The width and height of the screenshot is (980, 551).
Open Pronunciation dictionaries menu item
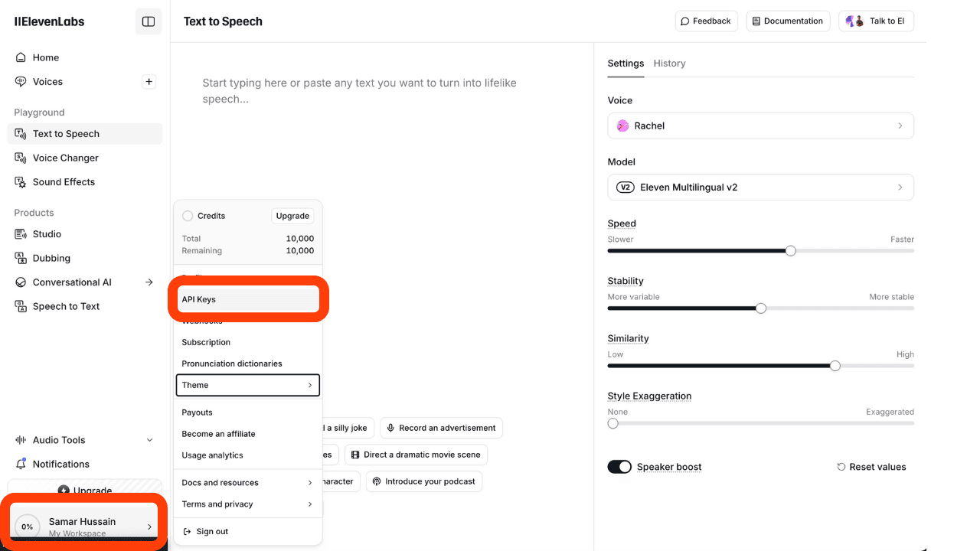pyautogui.click(x=247, y=364)
